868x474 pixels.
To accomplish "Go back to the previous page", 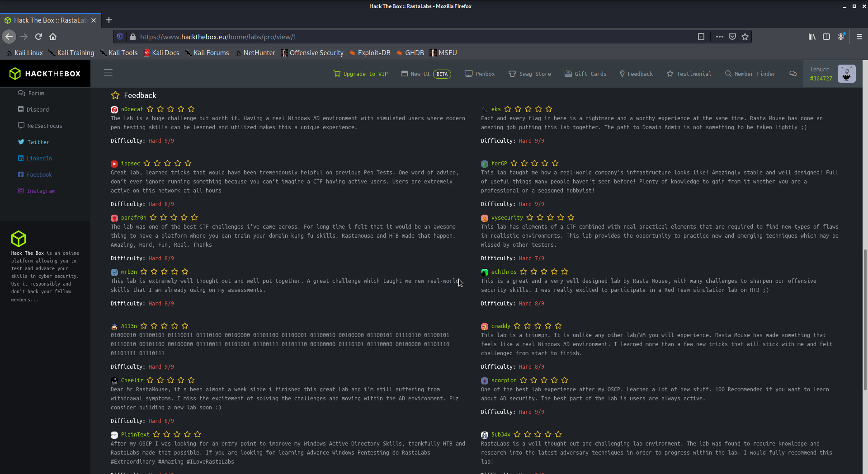I will pyautogui.click(x=9, y=37).
